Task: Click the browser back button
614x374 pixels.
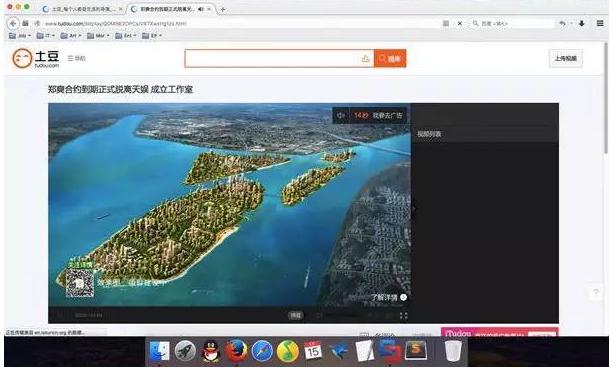Action: pyautogui.click(x=13, y=23)
